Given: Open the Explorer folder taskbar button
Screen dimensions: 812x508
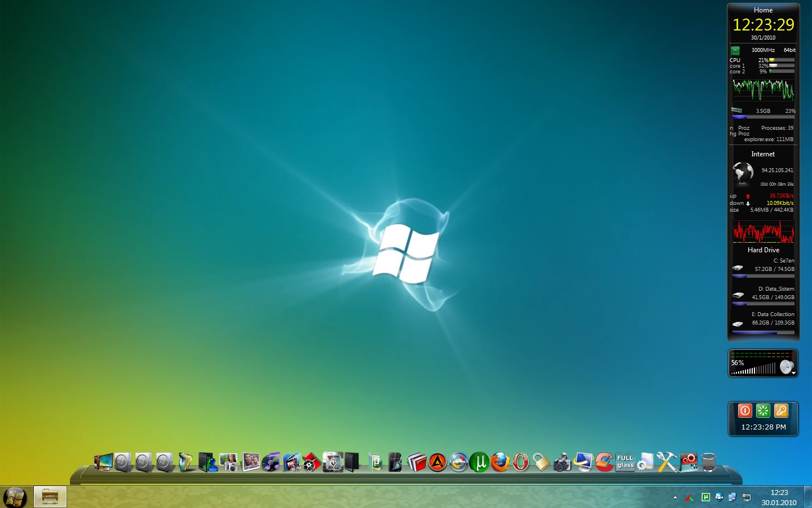Looking at the screenshot, I should click(50, 497).
